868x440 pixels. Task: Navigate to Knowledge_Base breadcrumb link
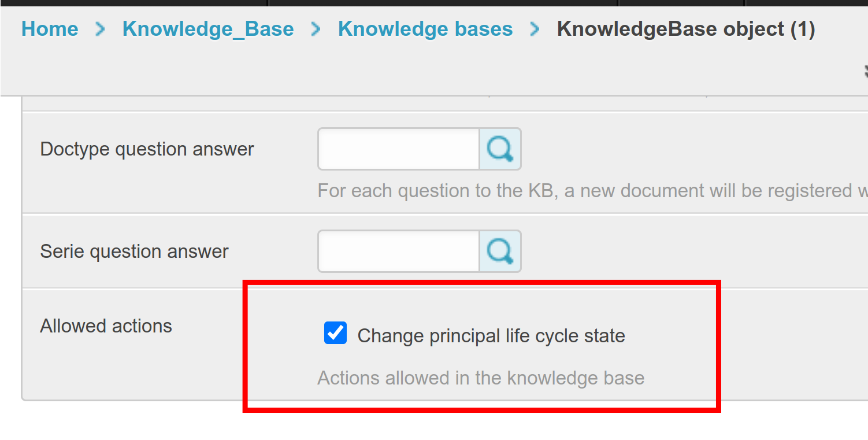pyautogui.click(x=208, y=29)
